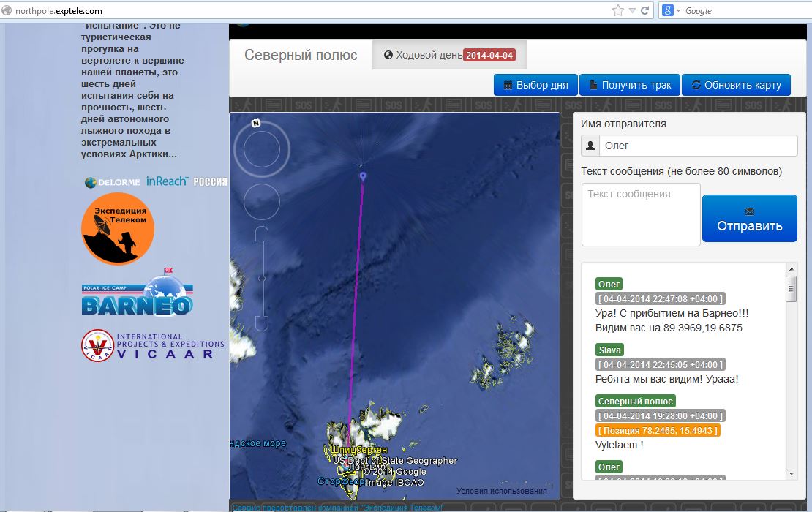Click the sender name field containing Олег
Image resolution: width=812 pixels, height=512 pixels.
click(697, 146)
